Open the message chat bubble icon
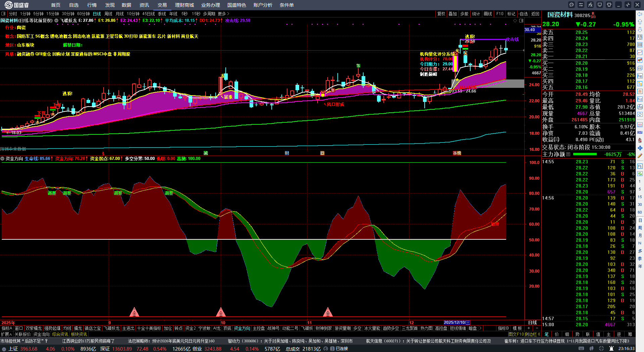 pyautogui.click(x=572, y=5)
